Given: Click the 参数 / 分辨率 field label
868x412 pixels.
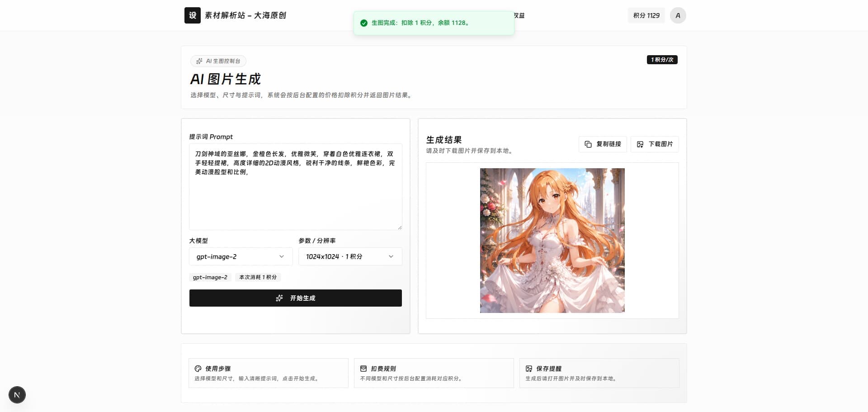Looking at the screenshot, I should point(317,241).
